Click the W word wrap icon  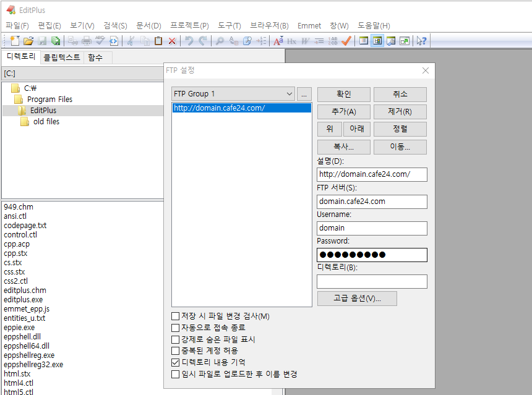click(306, 41)
